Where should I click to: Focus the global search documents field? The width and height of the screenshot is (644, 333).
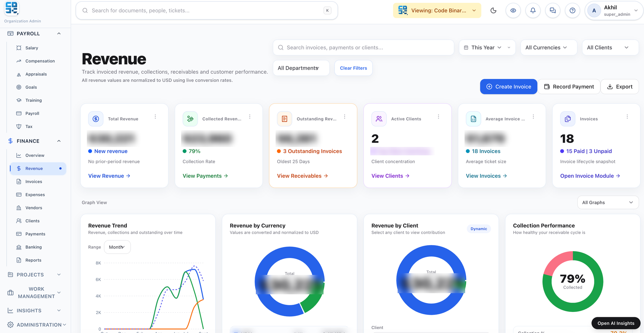point(207,11)
